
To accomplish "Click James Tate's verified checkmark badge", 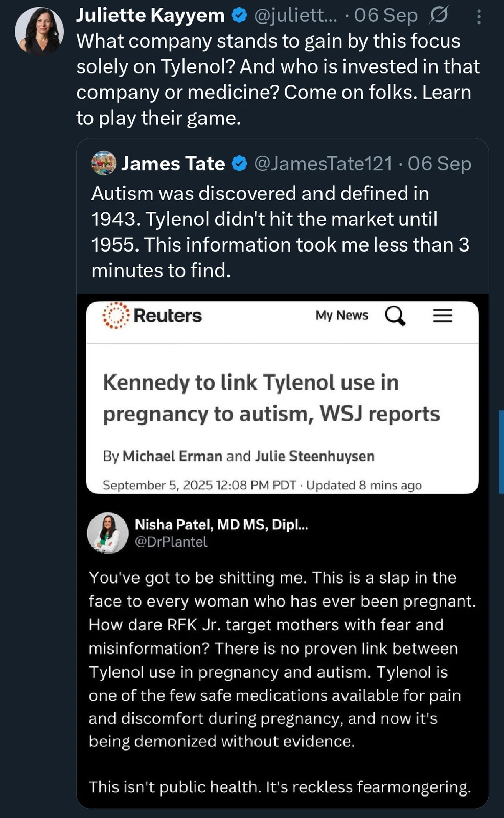I will coord(239,164).
